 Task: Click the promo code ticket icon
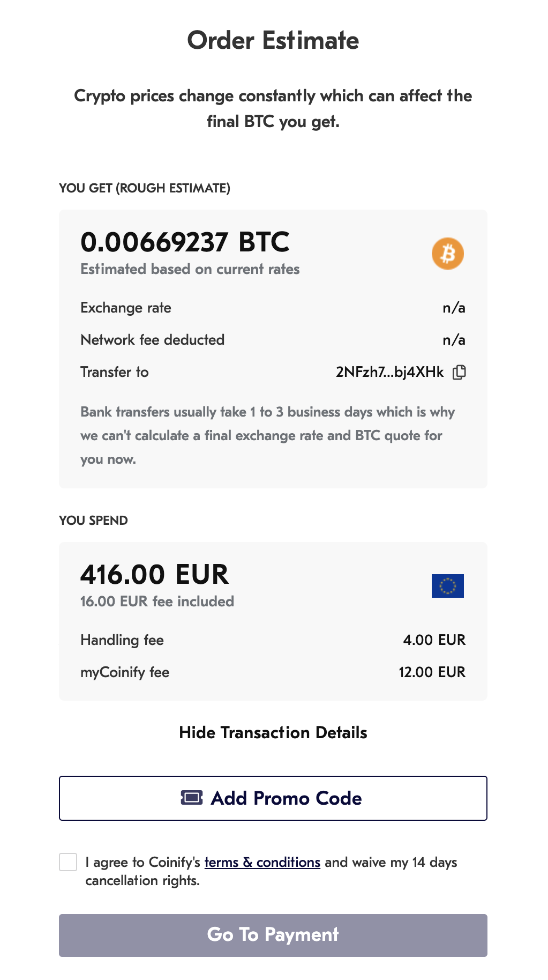192,798
